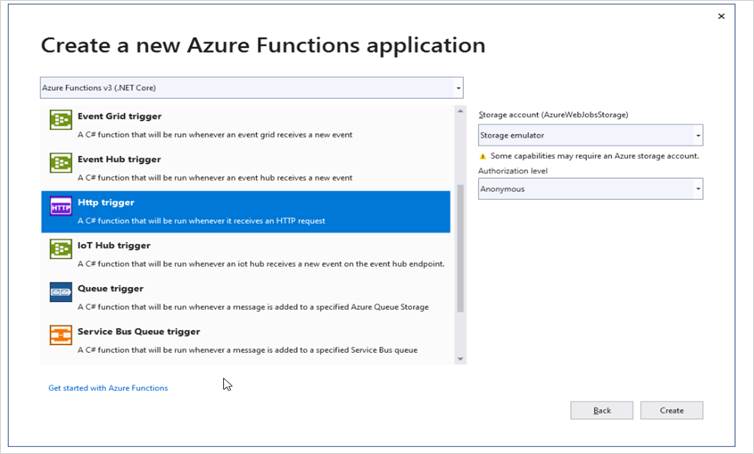This screenshot has width=754, height=454.
Task: Click the storage account warning icon
Action: tap(483, 156)
